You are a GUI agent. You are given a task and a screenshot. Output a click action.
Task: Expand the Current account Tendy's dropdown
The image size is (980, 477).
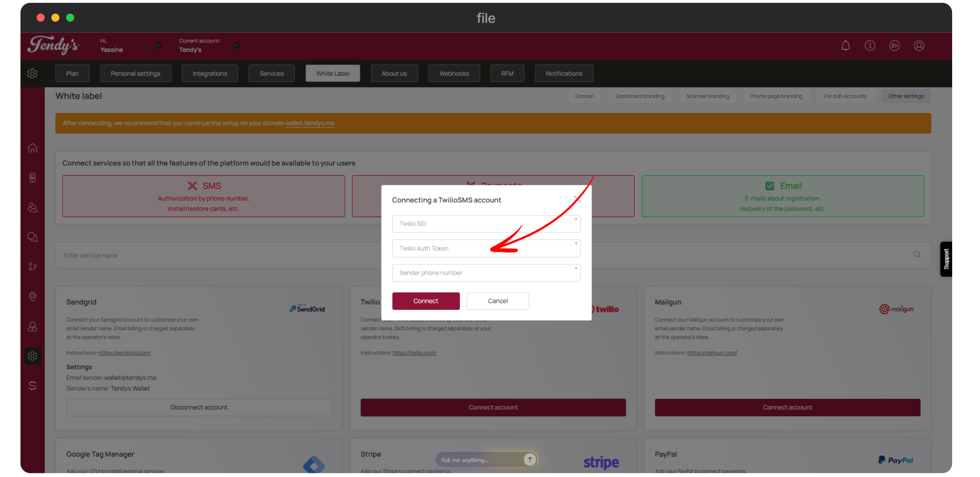tap(237, 46)
